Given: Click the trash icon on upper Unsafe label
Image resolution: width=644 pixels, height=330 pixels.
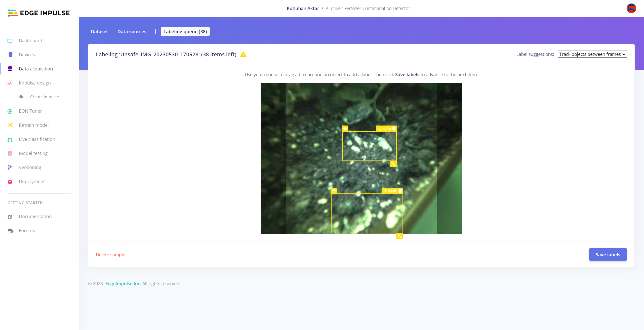Looking at the screenshot, I should 394,129.
